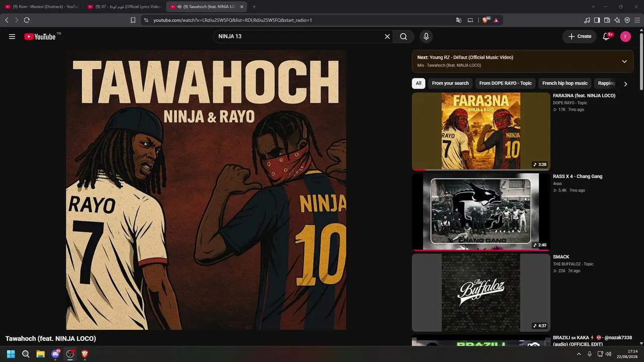The height and width of the screenshot is (362, 644).
Task: Play the Chang Gang video thumbnail
Action: (x=481, y=212)
